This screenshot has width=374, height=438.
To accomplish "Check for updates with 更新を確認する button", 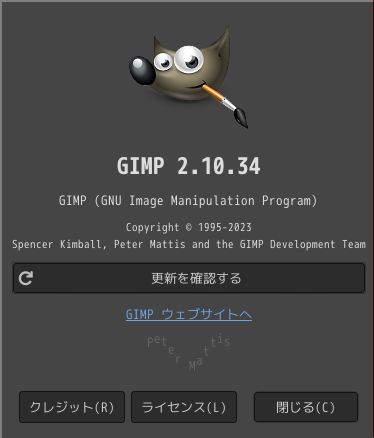I will tap(189, 278).
